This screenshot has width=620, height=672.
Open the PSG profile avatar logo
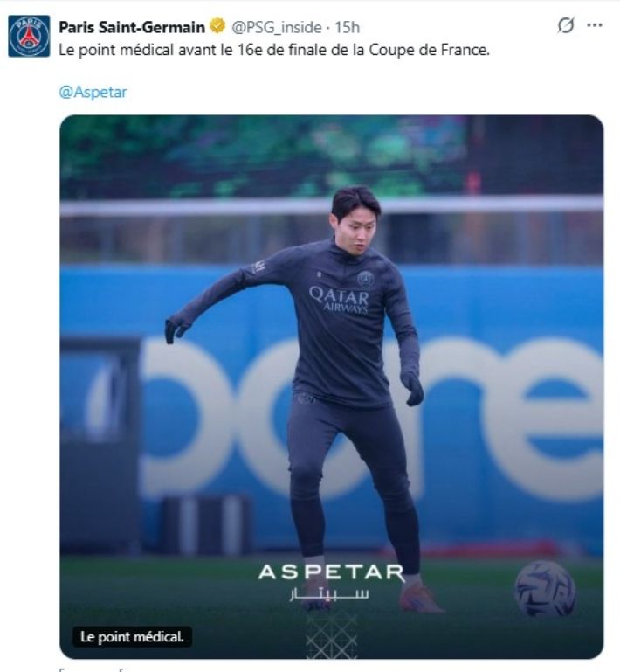coord(29,36)
